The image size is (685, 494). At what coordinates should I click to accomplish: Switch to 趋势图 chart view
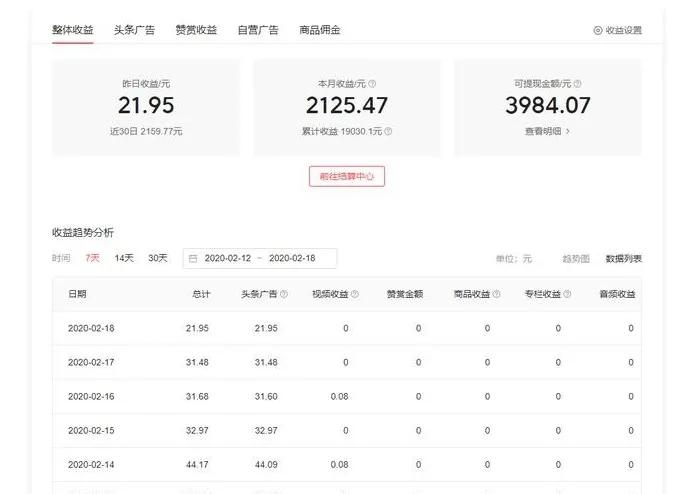pyautogui.click(x=576, y=259)
